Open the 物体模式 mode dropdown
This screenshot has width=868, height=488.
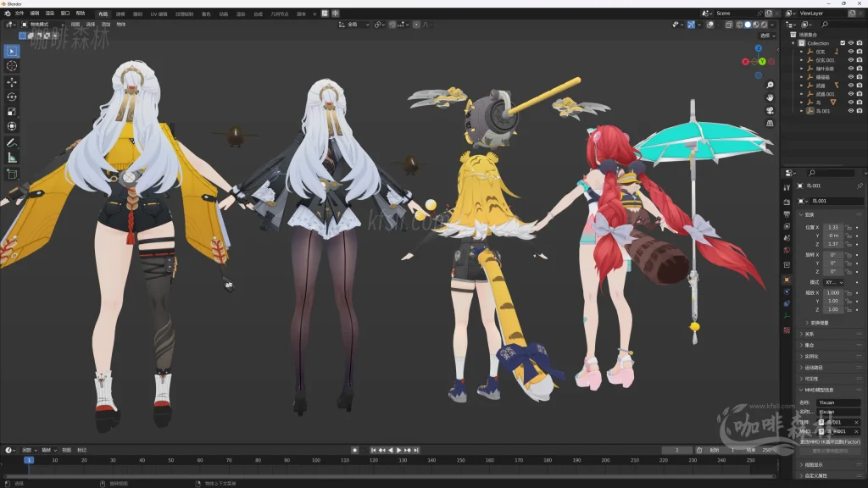pyautogui.click(x=43, y=25)
